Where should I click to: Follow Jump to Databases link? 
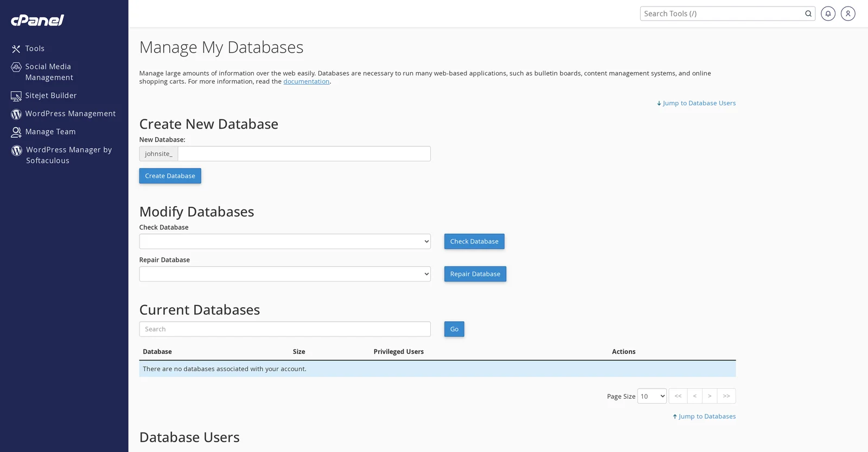(704, 416)
